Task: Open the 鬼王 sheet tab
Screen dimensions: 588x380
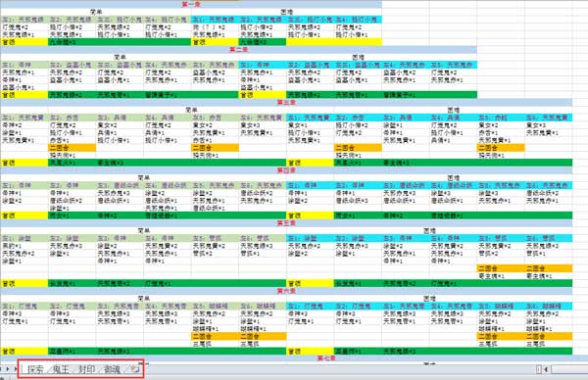Action: 61,369
